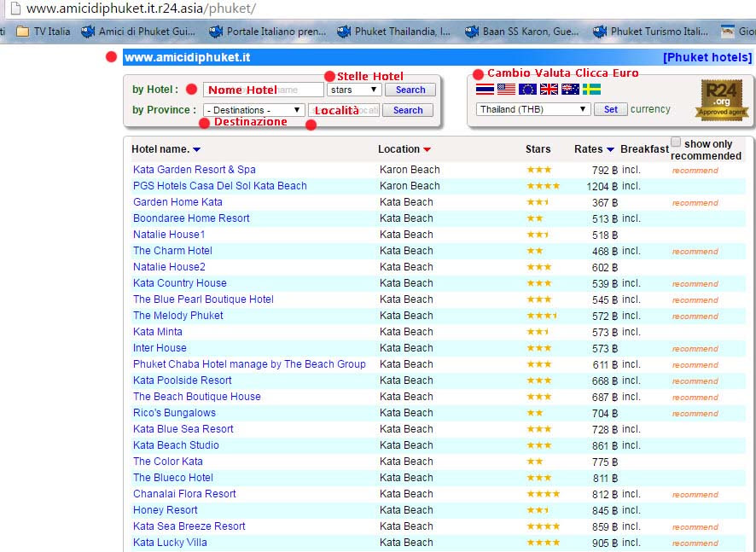This screenshot has height=552, width=756.
Task: Open Kata Minta hotel link
Action: (158, 332)
